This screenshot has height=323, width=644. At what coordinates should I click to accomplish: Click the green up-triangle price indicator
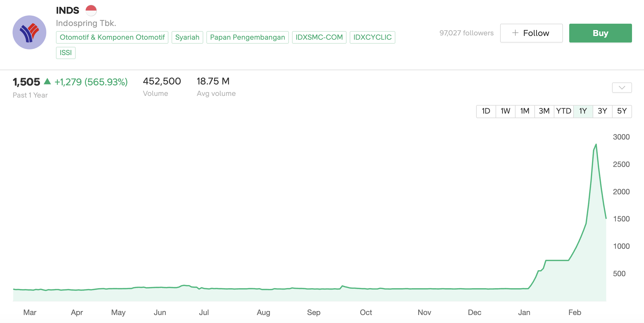pyautogui.click(x=47, y=82)
